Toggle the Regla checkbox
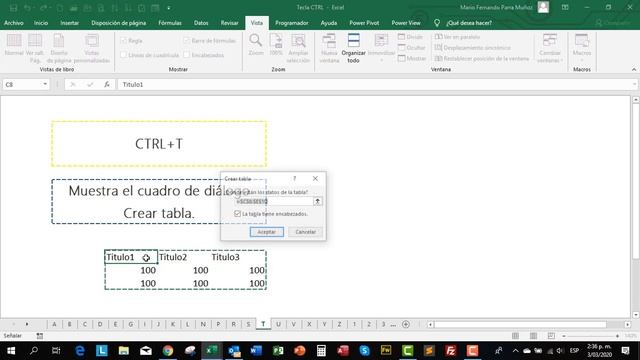Viewport: 640px width, 360px height. (x=124, y=40)
